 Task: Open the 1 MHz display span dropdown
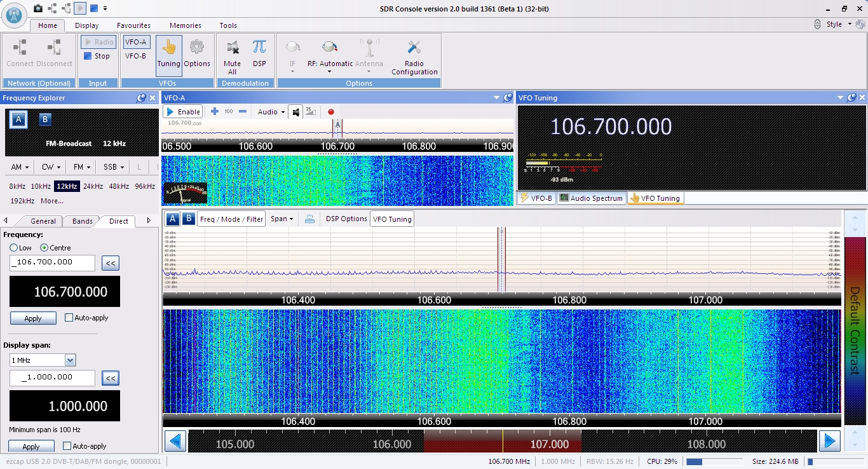70,360
